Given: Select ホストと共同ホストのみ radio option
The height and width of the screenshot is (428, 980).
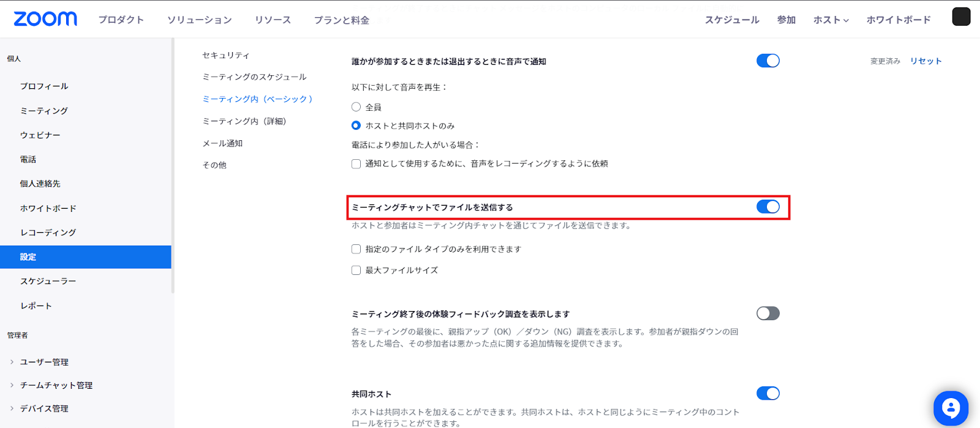Looking at the screenshot, I should tap(356, 126).
